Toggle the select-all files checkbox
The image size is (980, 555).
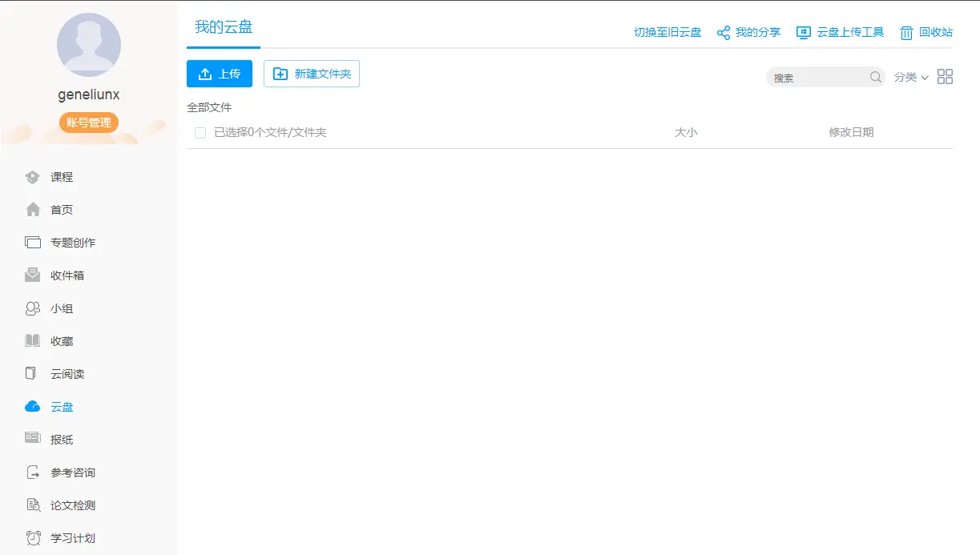point(200,133)
